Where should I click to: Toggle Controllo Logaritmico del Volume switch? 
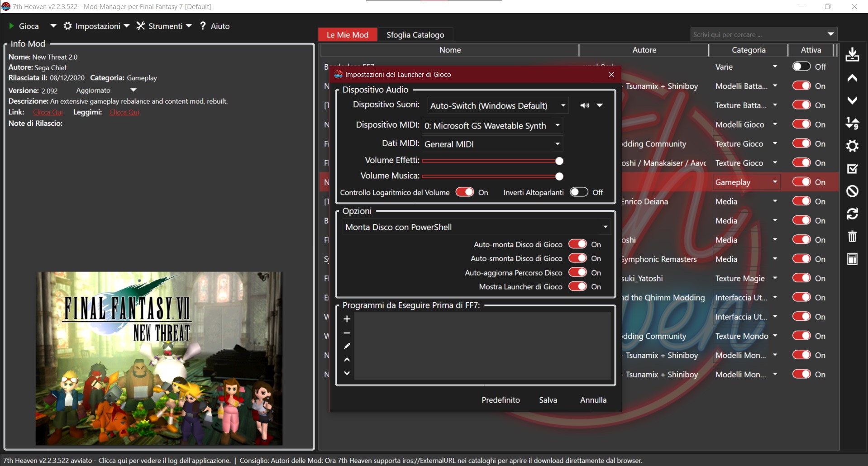(464, 192)
